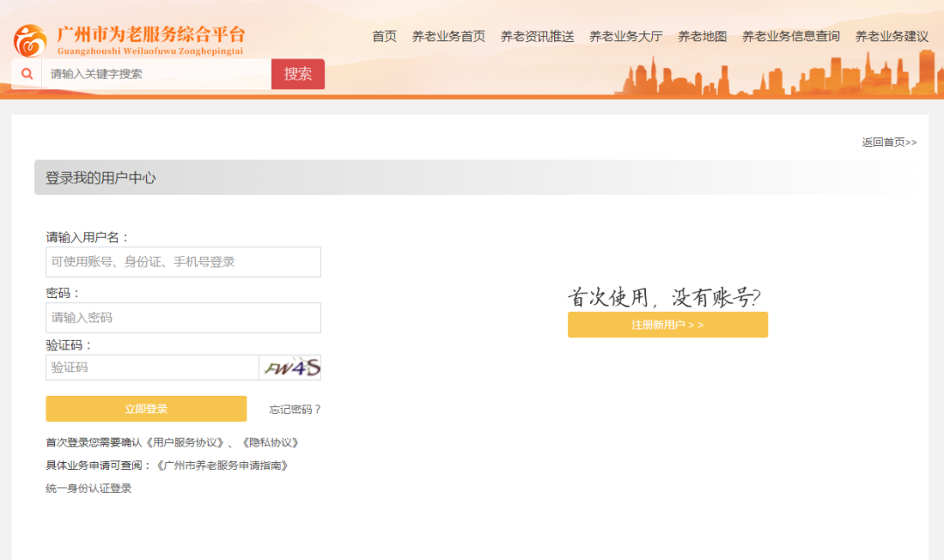Select 养老业务大厅 in navigation
Image resolution: width=944 pixels, height=560 pixels.
626,37
